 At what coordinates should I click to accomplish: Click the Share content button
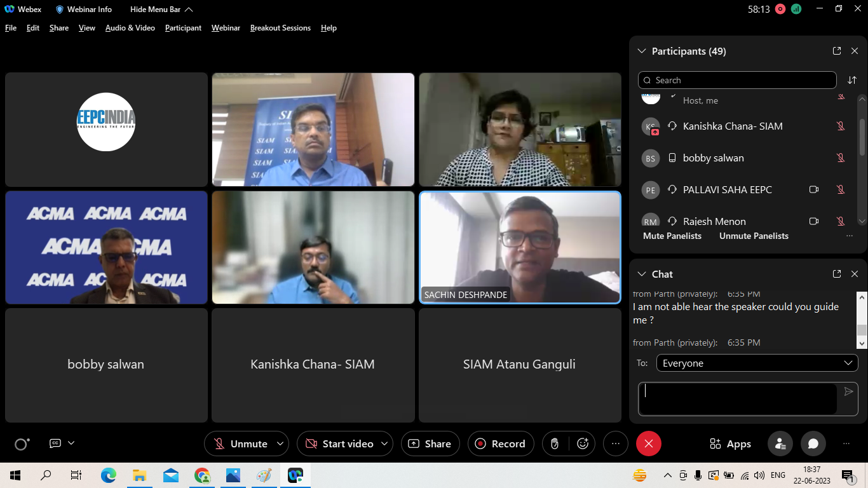tap(430, 444)
